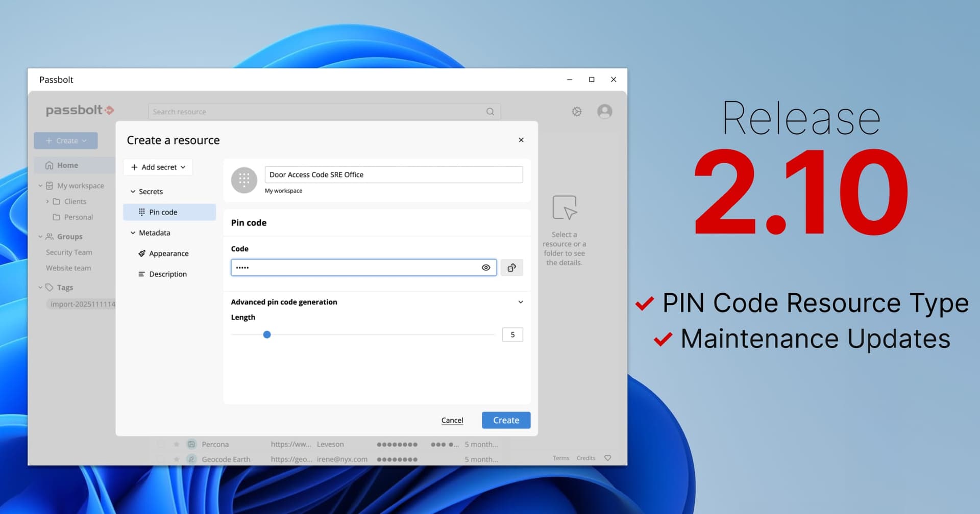Select the Geocode Earth row checkbox
Viewport: 980px width, 514px height.
pos(161,459)
